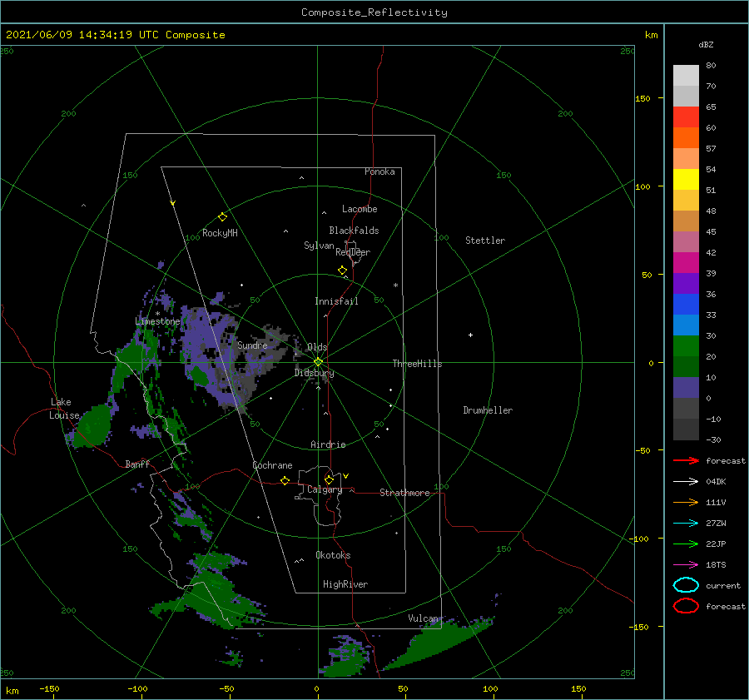Click the cyan 27ZW arrow icon

coord(686,524)
